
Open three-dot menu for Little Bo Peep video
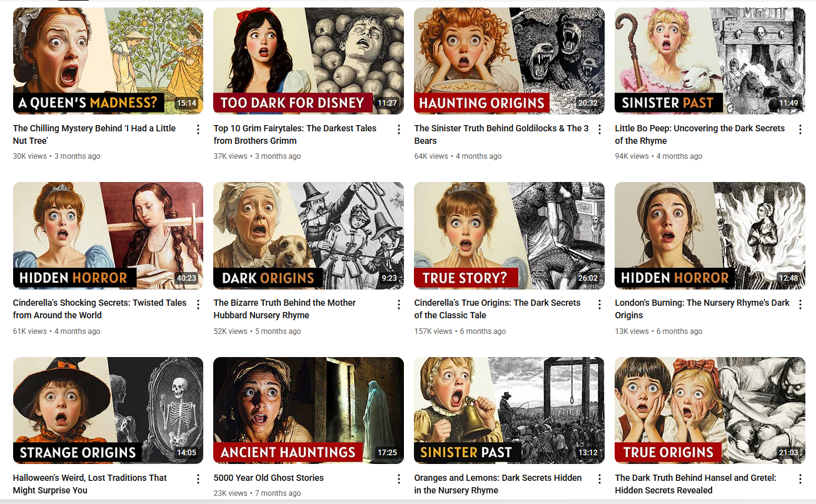point(800,129)
